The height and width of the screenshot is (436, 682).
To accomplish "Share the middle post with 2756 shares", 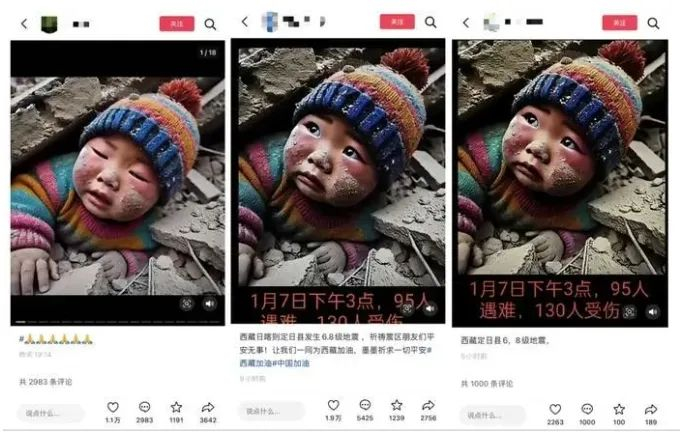I will point(428,405).
